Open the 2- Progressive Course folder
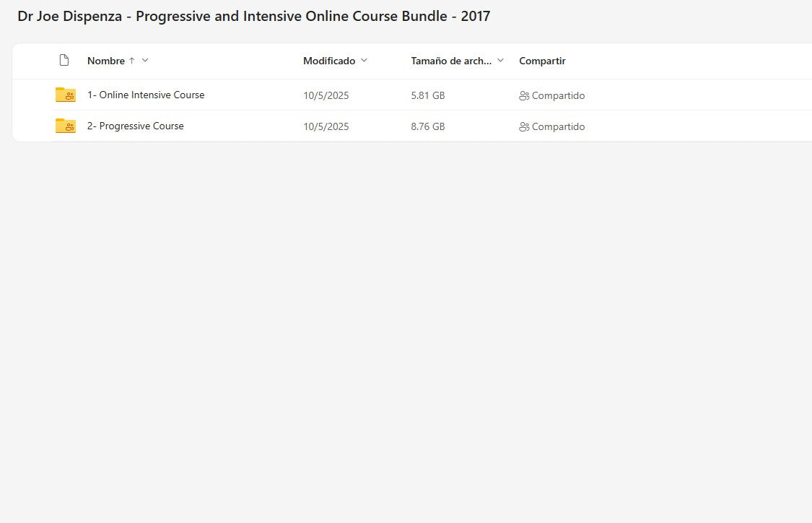The height and width of the screenshot is (523, 812). pos(136,126)
